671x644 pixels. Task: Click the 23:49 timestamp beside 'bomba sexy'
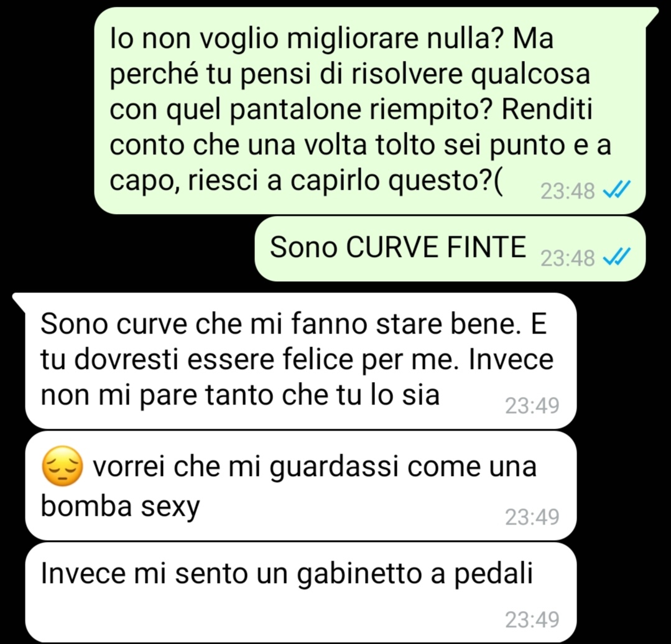[x=532, y=517]
